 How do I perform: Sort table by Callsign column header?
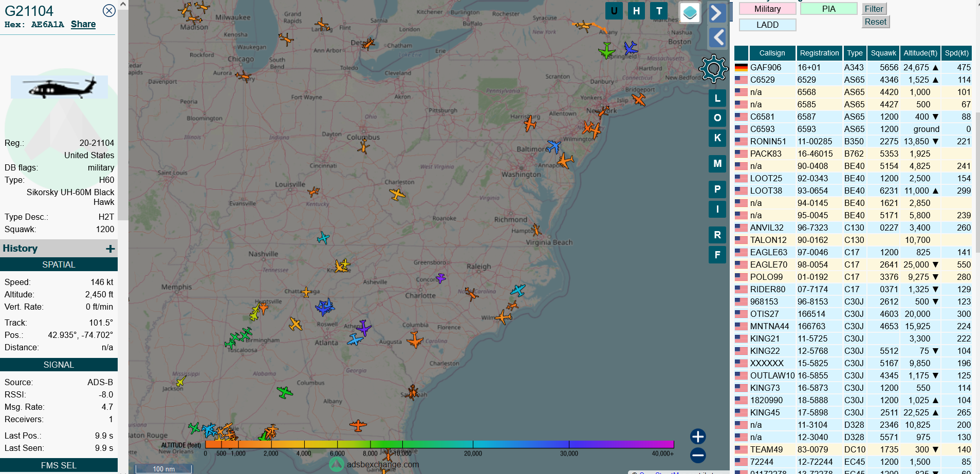coord(772,53)
